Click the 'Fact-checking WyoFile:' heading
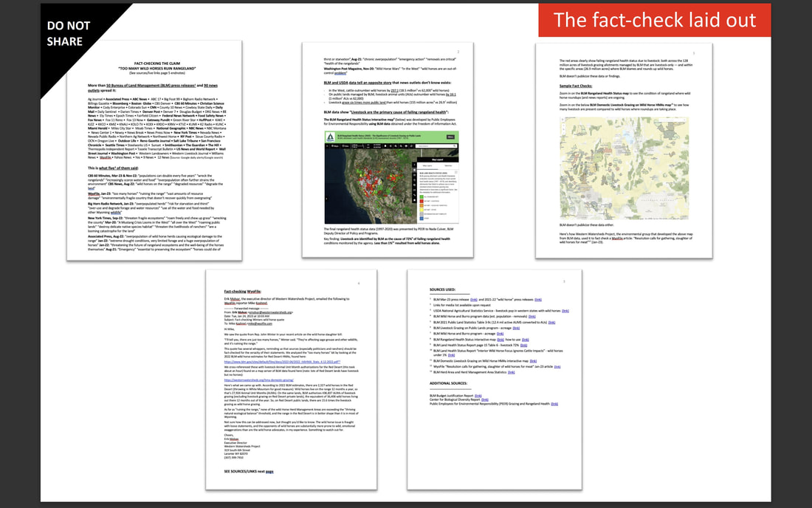The image size is (812, 508). (242, 292)
